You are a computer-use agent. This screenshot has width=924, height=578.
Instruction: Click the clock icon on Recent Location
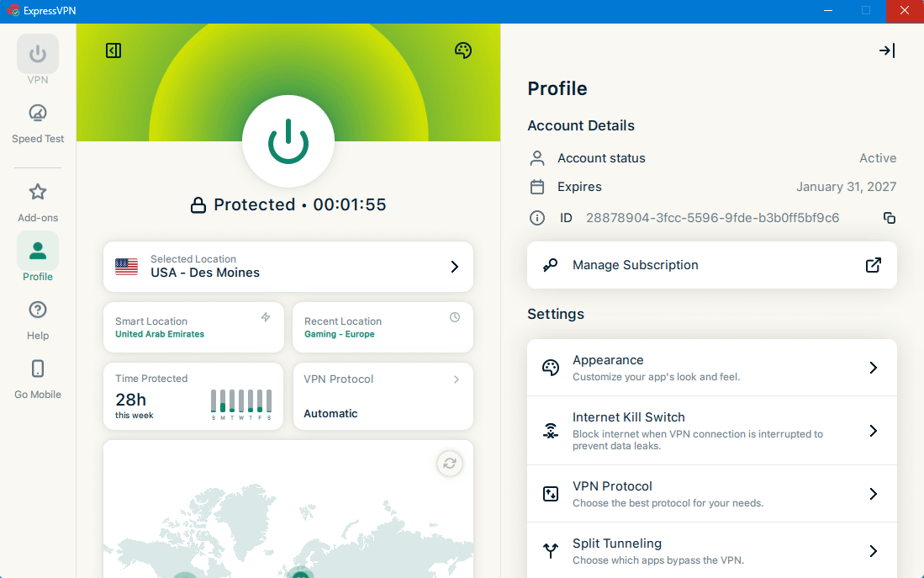click(x=455, y=317)
